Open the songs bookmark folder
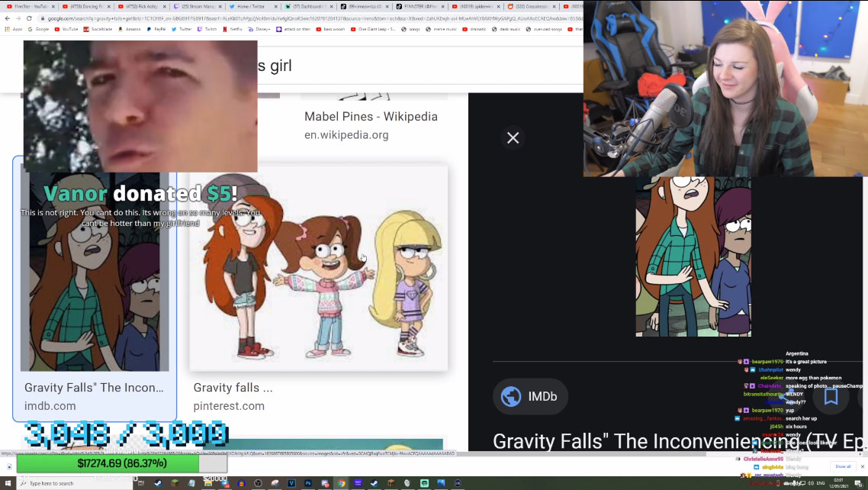Viewport: 868px width, 490px height. coord(411,29)
